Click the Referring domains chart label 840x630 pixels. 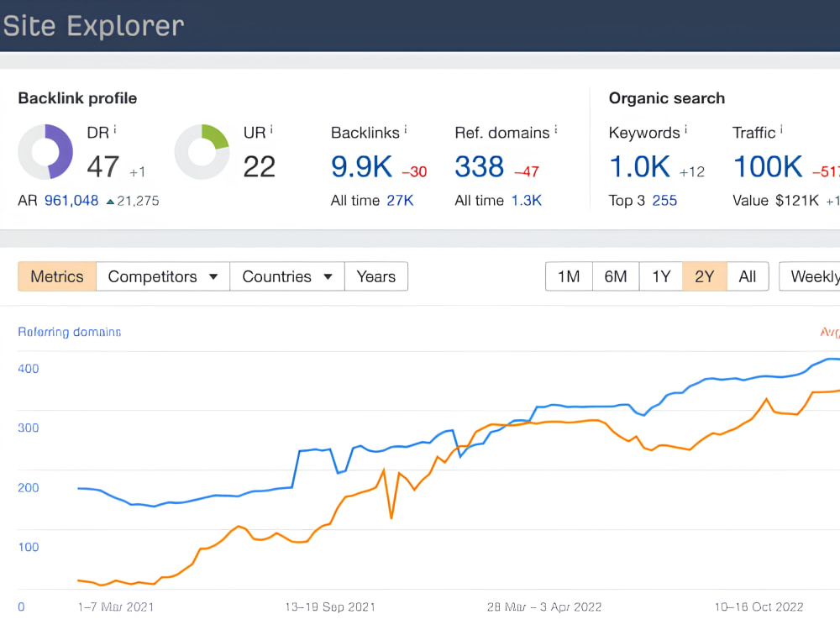[x=70, y=332]
